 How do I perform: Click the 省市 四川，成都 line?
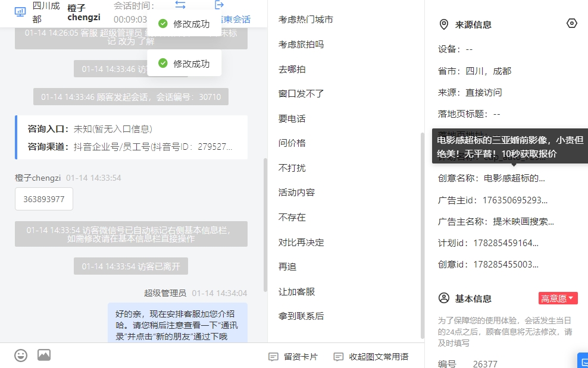pyautogui.click(x=475, y=71)
